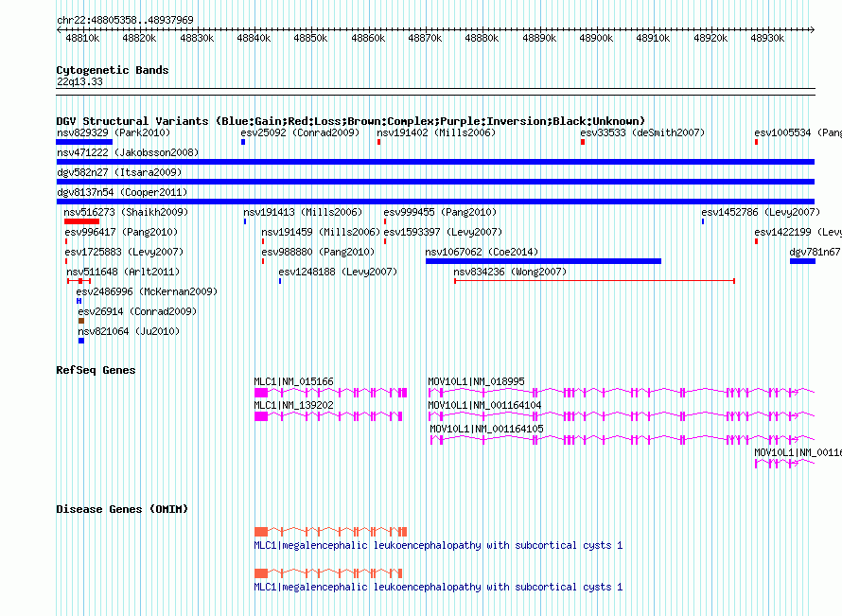842x616 pixels.
Task: Click the nsv829329 (Park2010) blue gain bar
Action: coord(84,142)
